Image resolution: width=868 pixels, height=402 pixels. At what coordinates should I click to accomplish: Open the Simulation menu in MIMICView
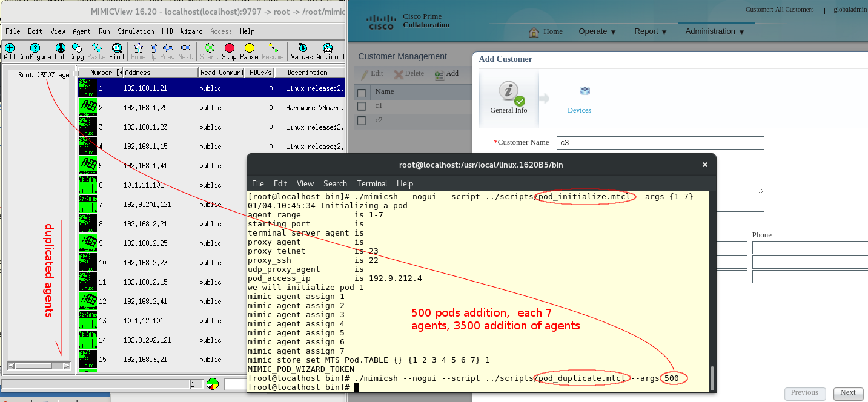point(136,31)
